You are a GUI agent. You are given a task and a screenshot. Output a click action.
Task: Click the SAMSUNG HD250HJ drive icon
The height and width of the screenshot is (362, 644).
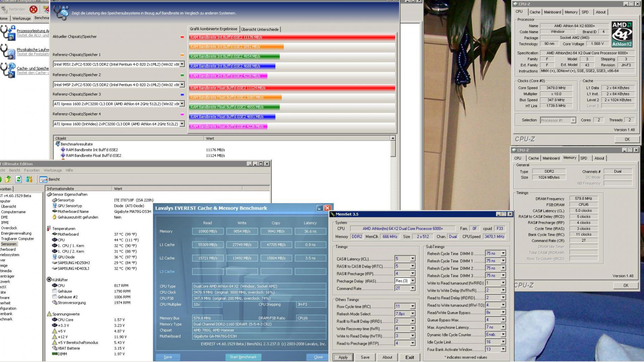(x=55, y=263)
